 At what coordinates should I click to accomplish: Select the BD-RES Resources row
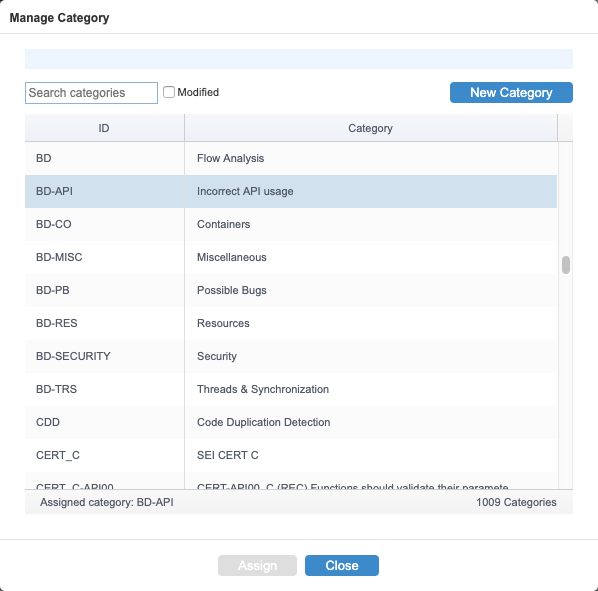(291, 323)
